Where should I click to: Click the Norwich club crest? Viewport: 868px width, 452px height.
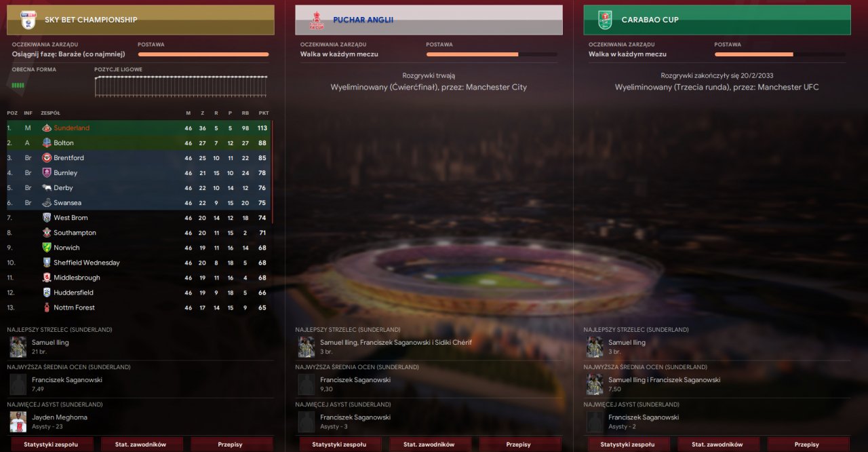[47, 248]
